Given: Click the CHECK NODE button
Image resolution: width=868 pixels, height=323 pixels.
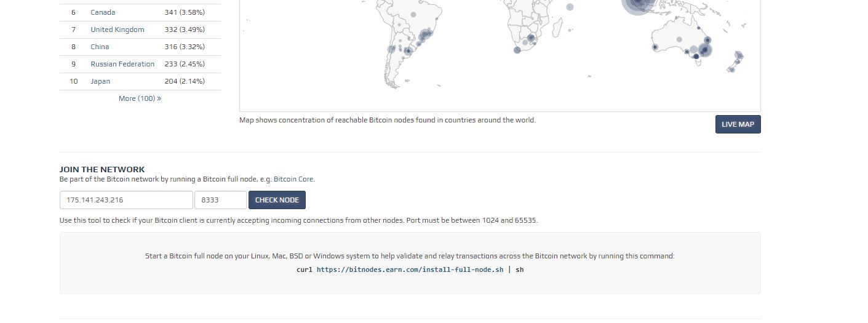Looking at the screenshot, I should [x=277, y=200].
